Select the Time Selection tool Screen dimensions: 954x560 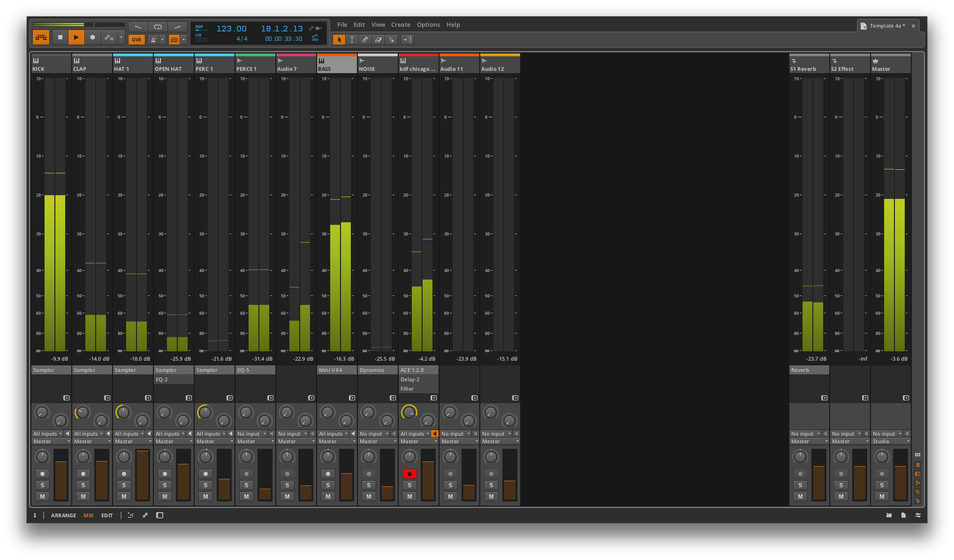[x=352, y=40]
